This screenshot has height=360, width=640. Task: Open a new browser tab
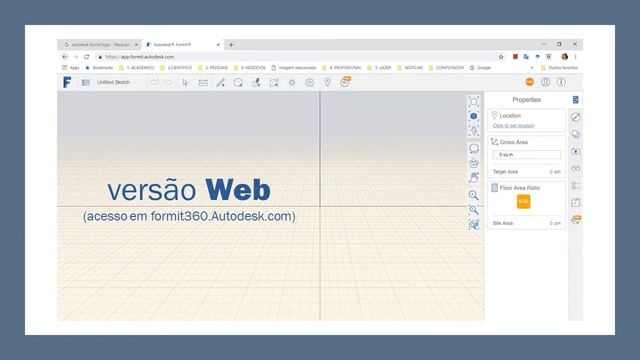(x=231, y=44)
